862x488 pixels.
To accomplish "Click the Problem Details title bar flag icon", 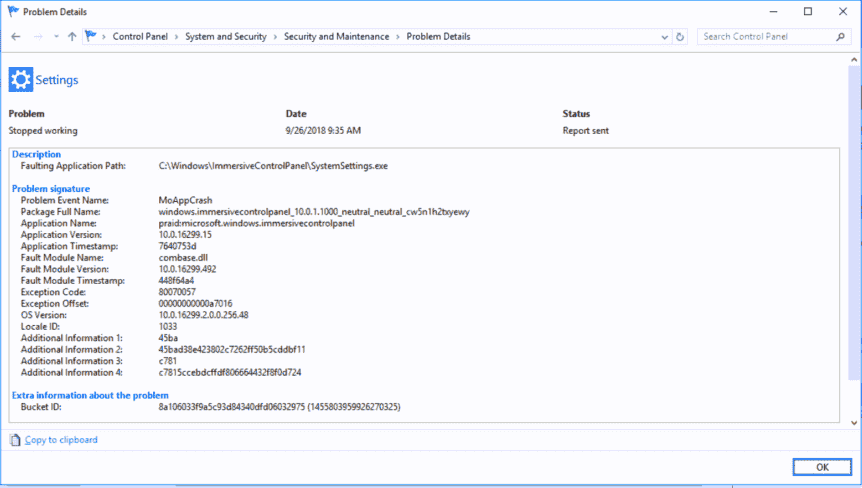I will pos(13,12).
